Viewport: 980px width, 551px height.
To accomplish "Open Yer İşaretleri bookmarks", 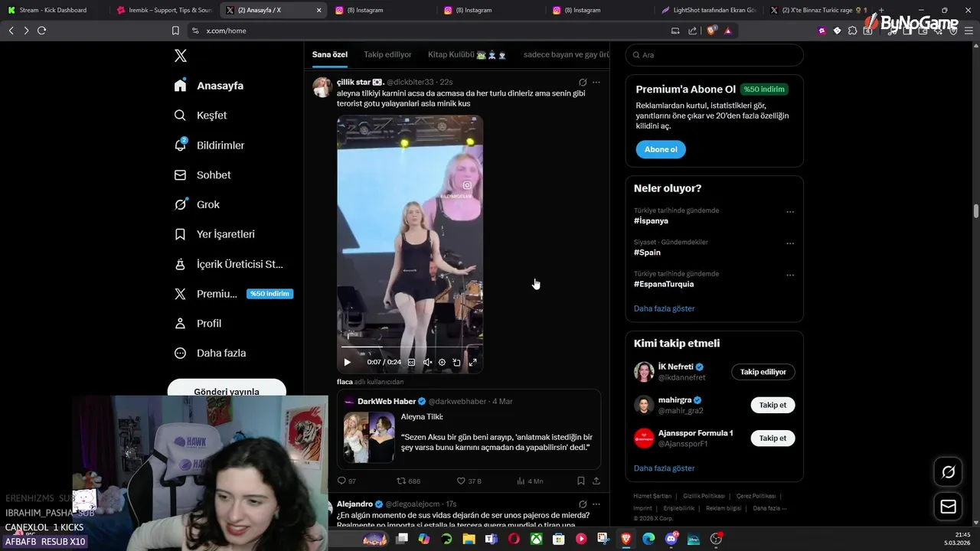I will tap(214, 234).
